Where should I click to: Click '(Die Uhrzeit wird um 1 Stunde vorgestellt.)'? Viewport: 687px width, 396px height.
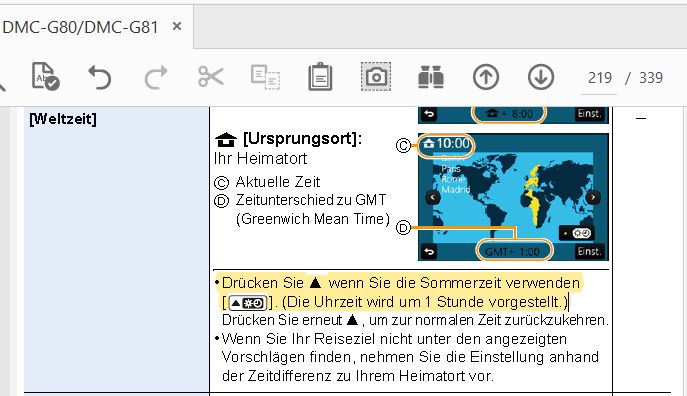[x=424, y=302]
